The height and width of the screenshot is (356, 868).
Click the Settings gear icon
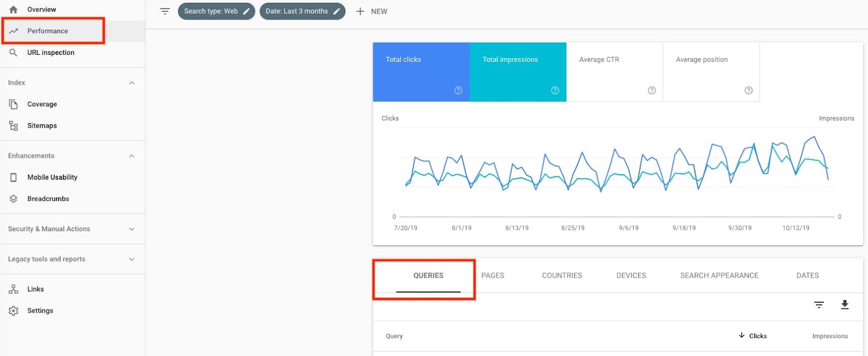point(14,311)
